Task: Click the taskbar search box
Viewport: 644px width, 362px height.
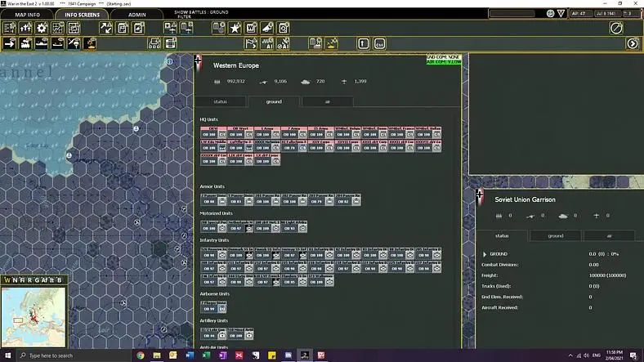Action: (74, 355)
